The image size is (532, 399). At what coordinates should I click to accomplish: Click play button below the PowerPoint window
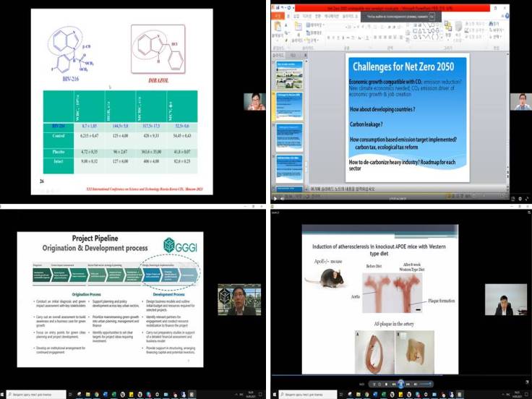tap(275, 197)
